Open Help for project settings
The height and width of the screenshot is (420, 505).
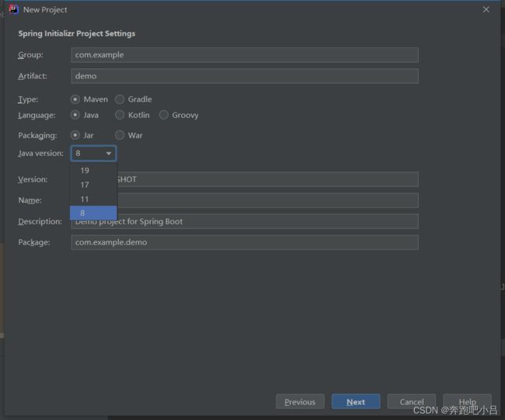point(467,401)
